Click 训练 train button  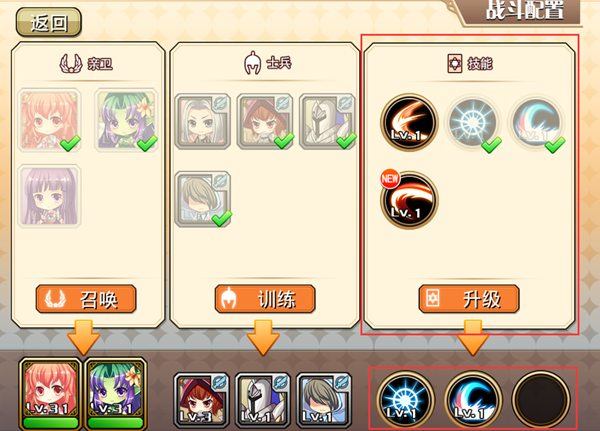(265, 299)
